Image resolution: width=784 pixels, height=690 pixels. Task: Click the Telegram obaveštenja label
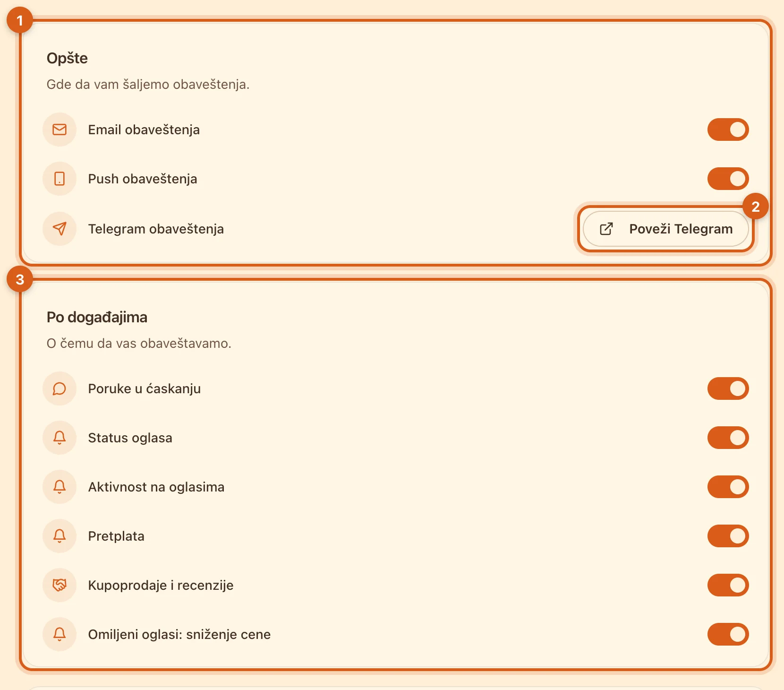click(x=156, y=229)
